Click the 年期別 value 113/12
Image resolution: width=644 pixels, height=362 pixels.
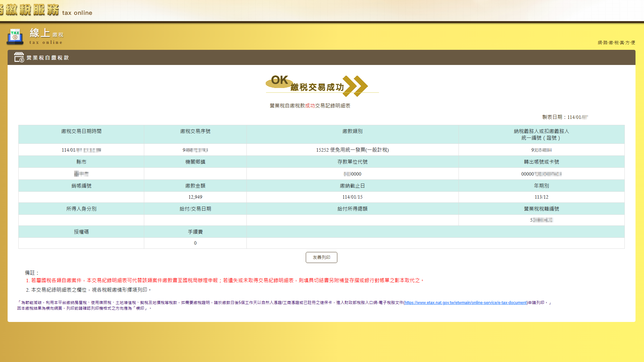click(x=541, y=197)
